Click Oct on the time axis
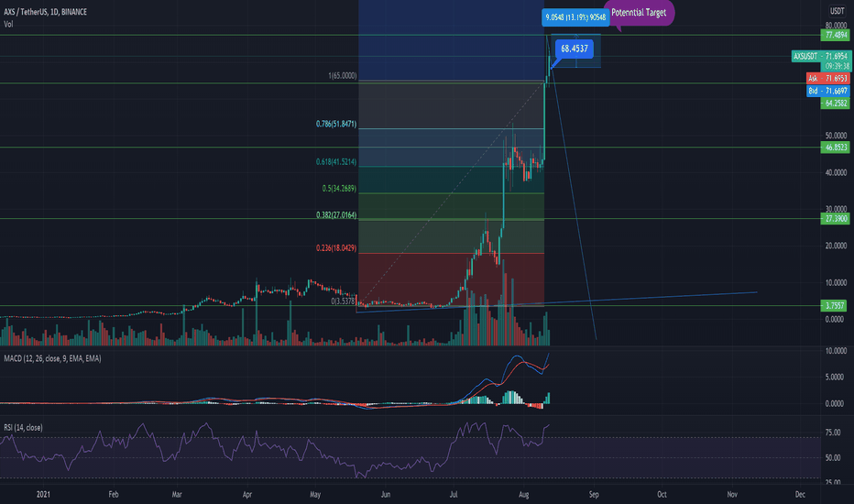This screenshot has height=504, width=854. 662,495
